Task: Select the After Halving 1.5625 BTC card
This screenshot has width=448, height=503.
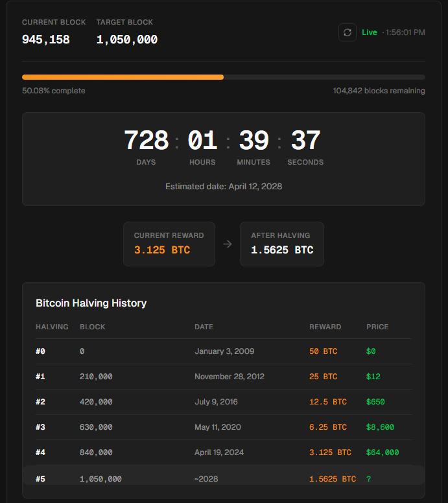Action: (282, 244)
